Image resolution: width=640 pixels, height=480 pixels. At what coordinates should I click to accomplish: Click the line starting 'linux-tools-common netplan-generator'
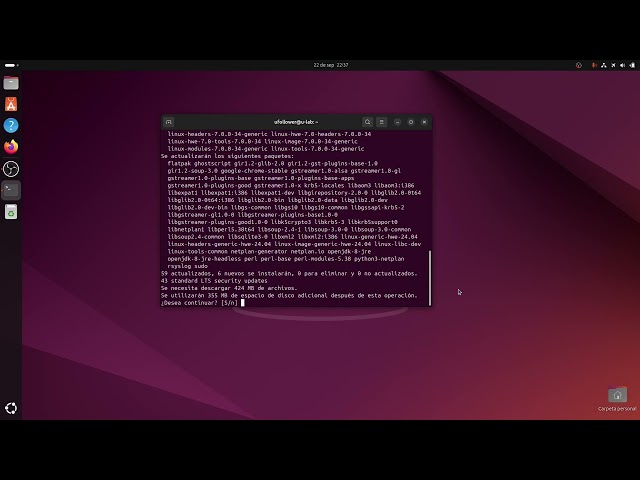(269, 251)
